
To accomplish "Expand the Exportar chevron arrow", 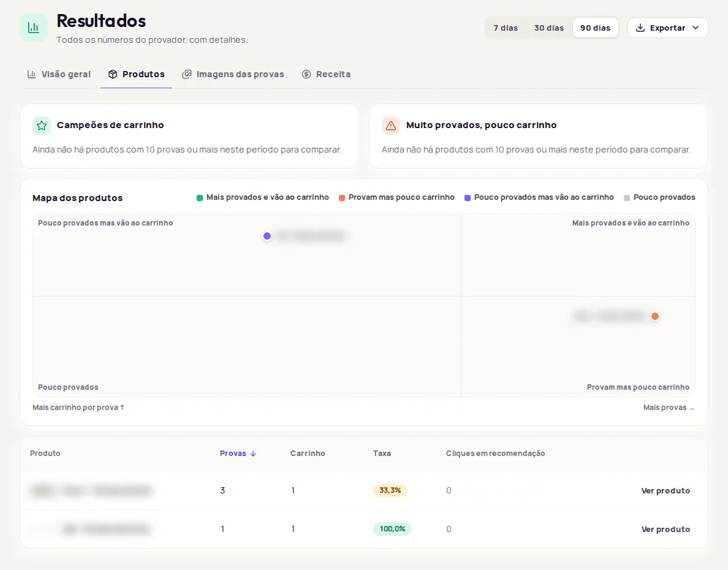I will pyautogui.click(x=696, y=28).
